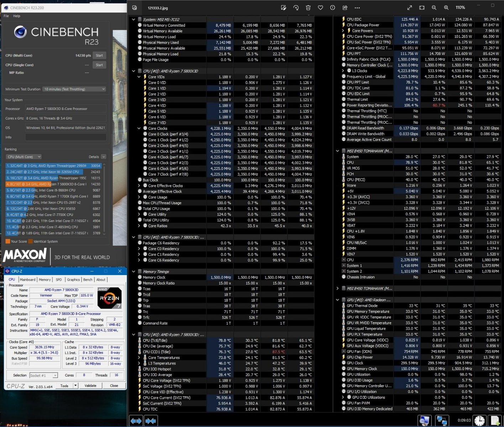Open the Tools dropdown arrow in CPU-Z
504x427 pixels.
(75, 386)
